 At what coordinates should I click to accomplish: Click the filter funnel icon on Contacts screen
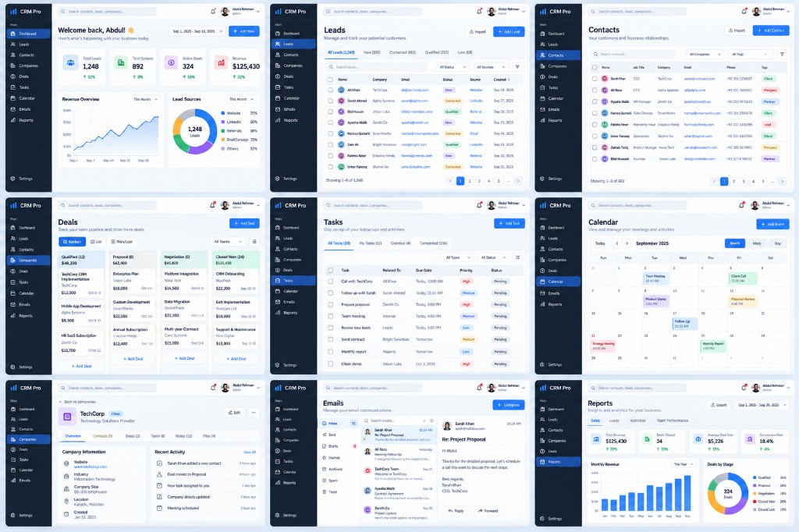click(782, 54)
